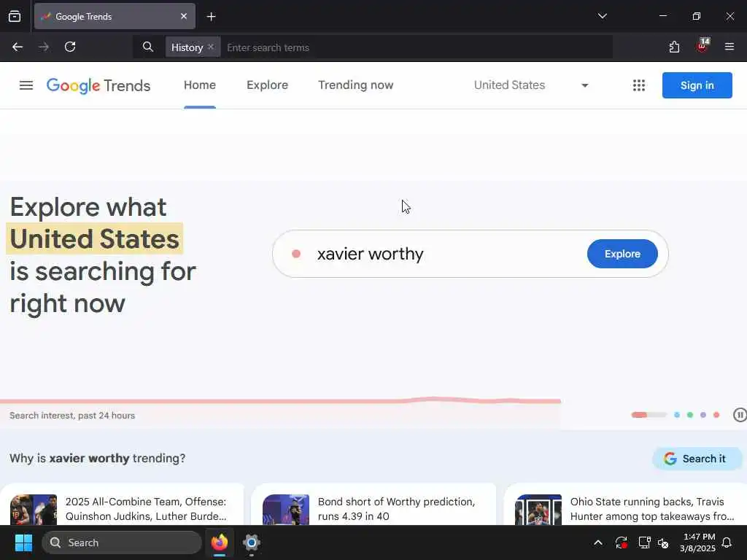Open the uBlock extension with 14 badge
The image size is (747, 560).
703,46
